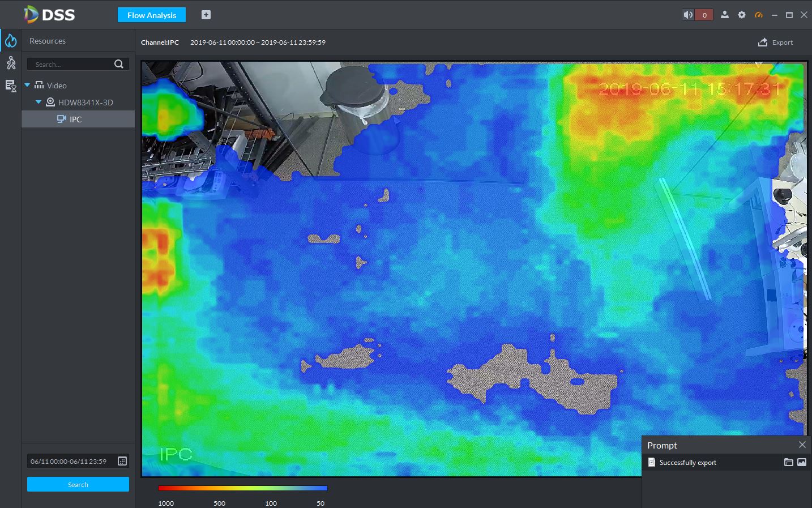Export the heat map via Export button
The height and width of the screenshot is (508, 812).
pyautogui.click(x=776, y=42)
